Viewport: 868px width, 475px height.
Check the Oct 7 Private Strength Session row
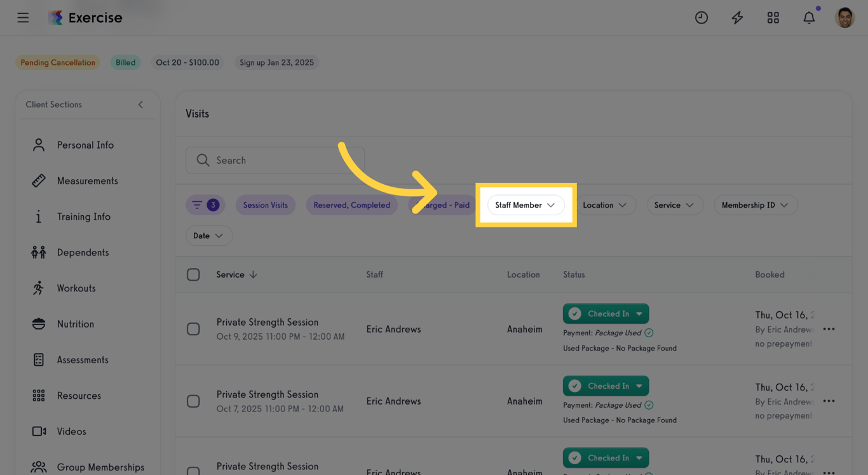[193, 401]
